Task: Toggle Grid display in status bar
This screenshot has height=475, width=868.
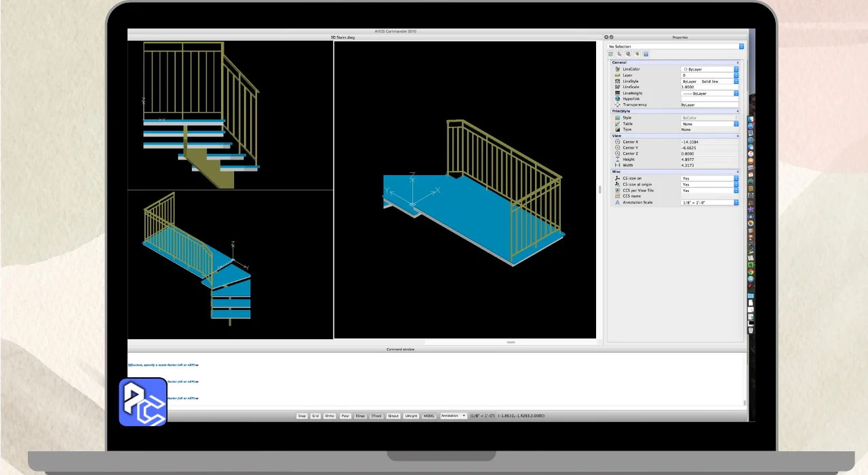Action: [315, 416]
